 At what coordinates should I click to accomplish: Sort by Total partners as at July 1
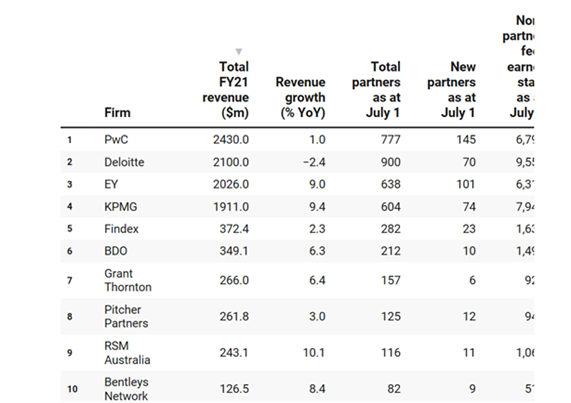pyautogui.click(x=376, y=90)
